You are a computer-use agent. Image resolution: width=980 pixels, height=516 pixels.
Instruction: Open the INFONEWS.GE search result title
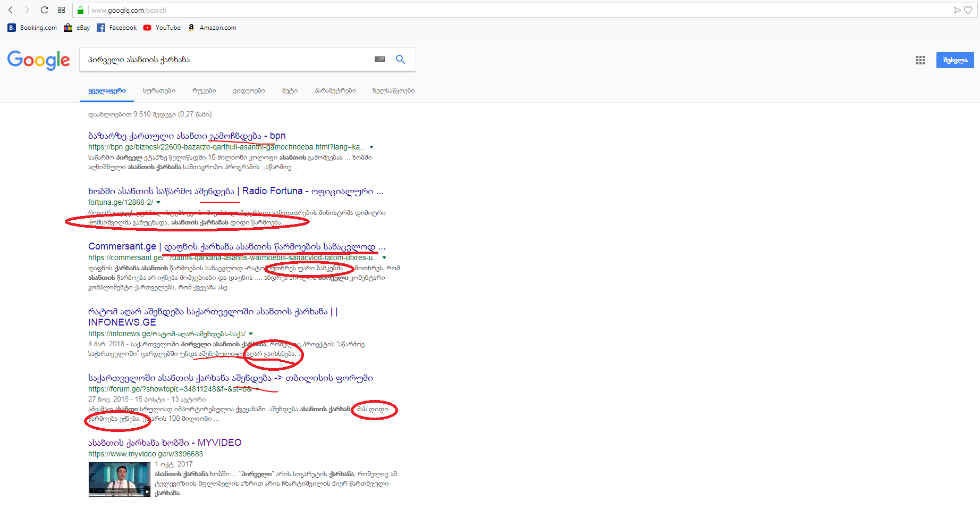(x=213, y=317)
